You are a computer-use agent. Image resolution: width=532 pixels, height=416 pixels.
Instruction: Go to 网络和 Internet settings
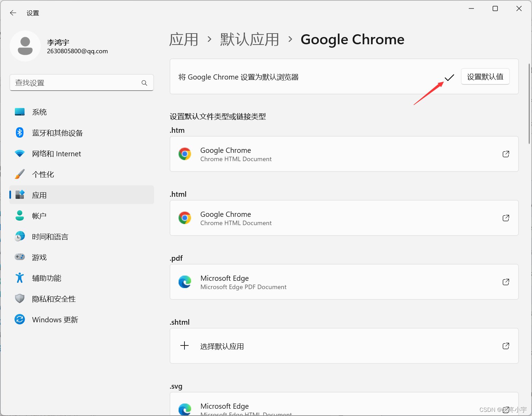[82, 154]
